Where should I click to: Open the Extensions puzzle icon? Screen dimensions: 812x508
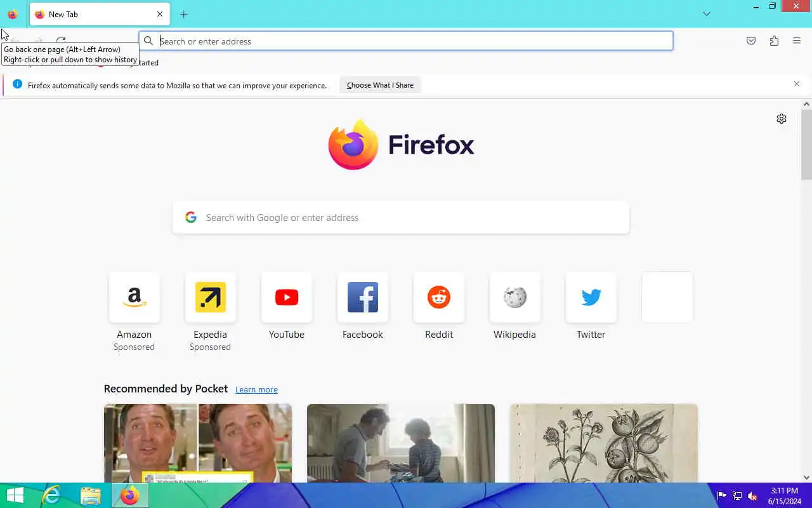[x=774, y=41]
